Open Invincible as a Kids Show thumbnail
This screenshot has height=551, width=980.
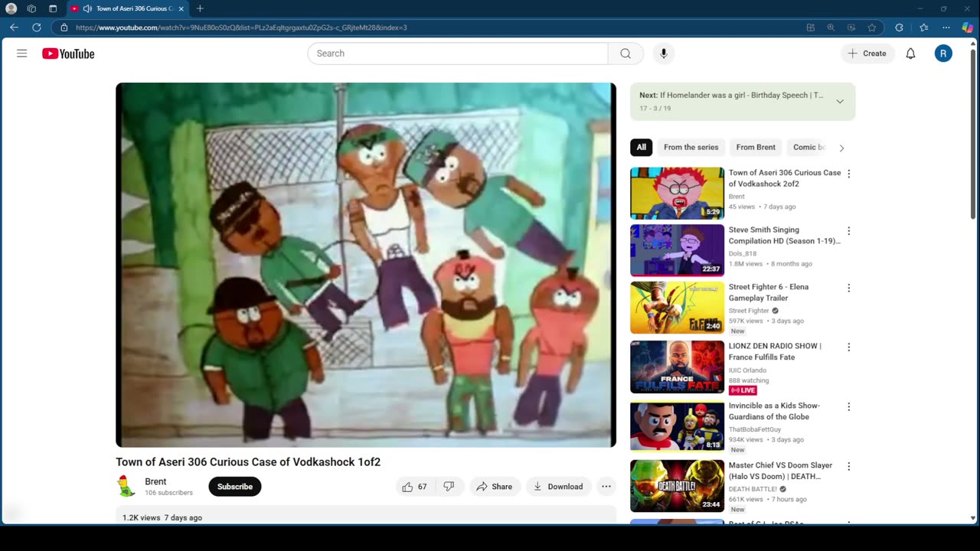point(677,426)
